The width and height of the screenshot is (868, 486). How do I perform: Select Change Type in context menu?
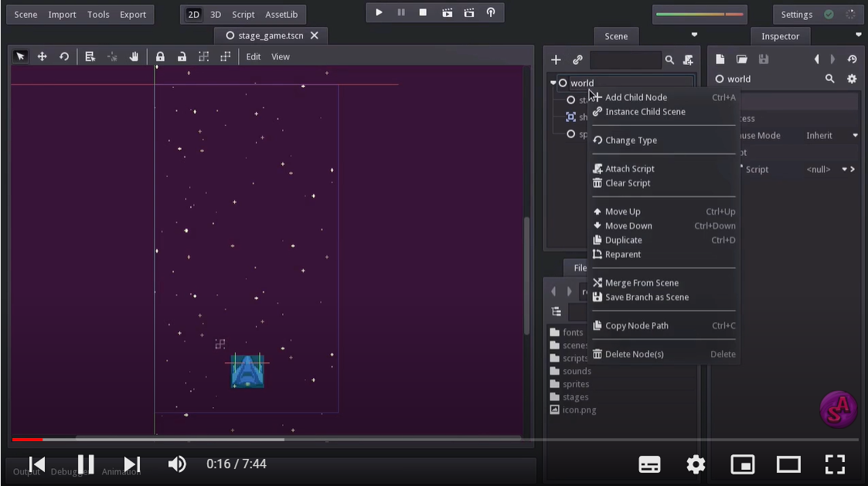[664, 141]
